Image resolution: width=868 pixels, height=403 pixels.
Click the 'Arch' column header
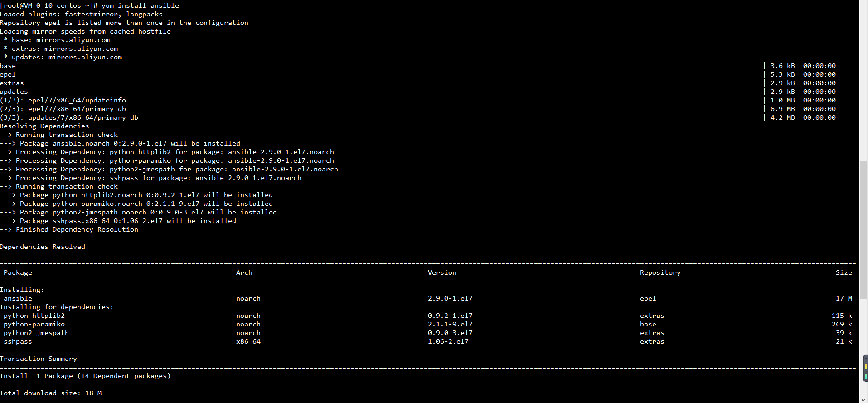point(244,272)
